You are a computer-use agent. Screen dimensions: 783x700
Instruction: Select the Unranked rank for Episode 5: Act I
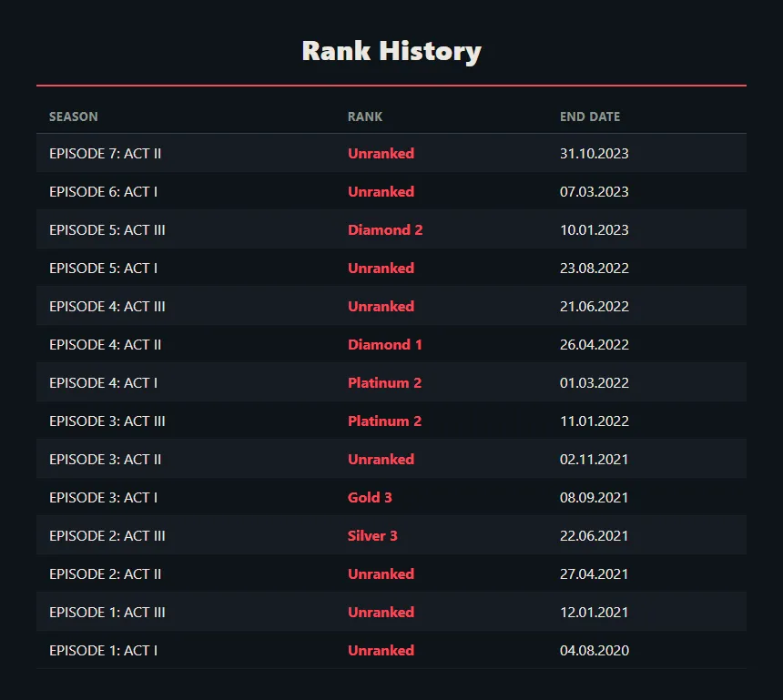click(381, 269)
